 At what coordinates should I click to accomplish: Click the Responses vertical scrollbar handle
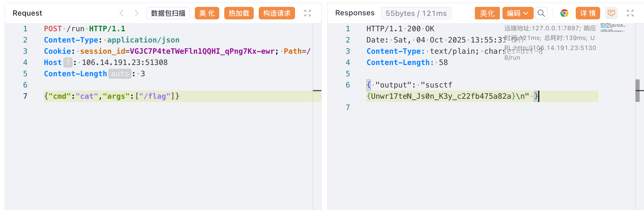click(637, 91)
